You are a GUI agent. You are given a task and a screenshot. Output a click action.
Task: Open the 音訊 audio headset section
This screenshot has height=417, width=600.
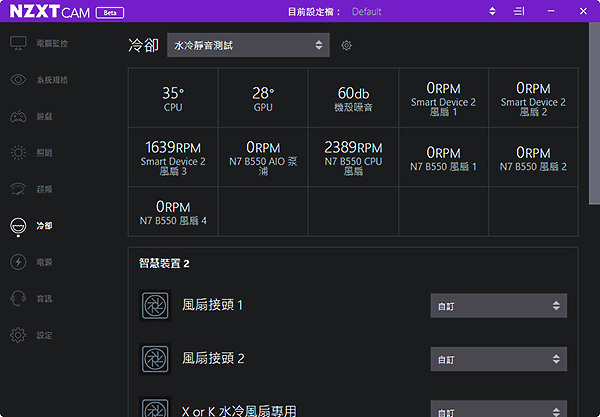point(31,298)
